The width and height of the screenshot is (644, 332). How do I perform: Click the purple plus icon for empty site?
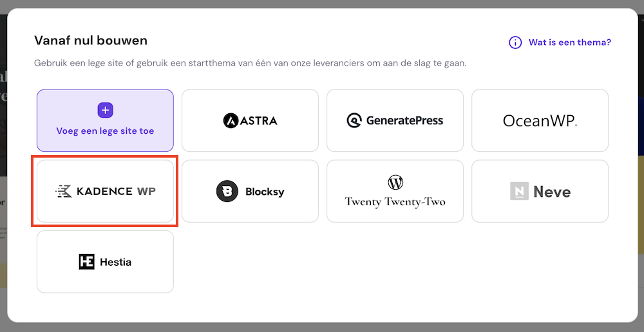click(x=105, y=110)
